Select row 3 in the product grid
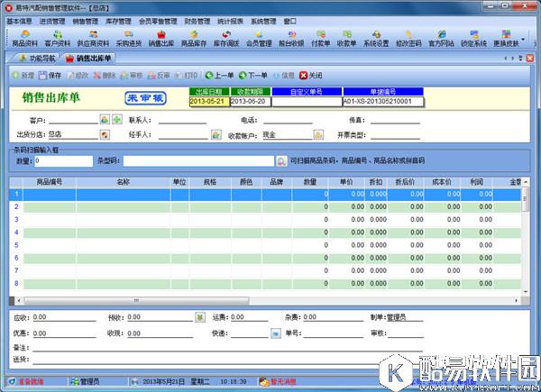The height and width of the screenshot is (392, 541). coord(265,220)
